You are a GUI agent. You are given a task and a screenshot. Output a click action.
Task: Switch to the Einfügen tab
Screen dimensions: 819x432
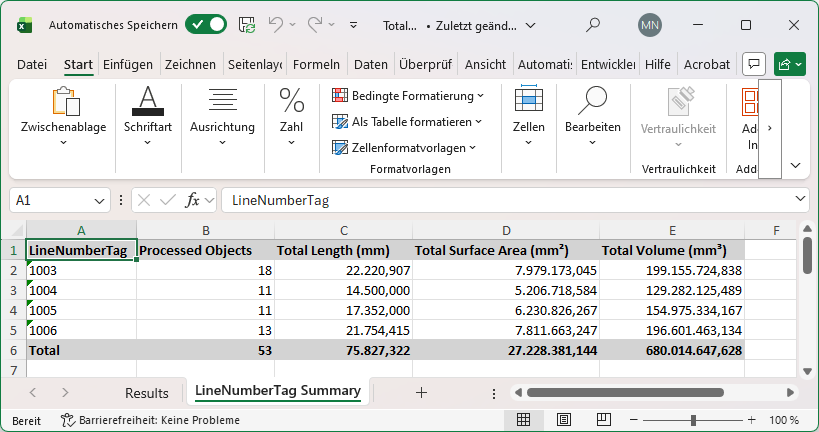(128, 64)
